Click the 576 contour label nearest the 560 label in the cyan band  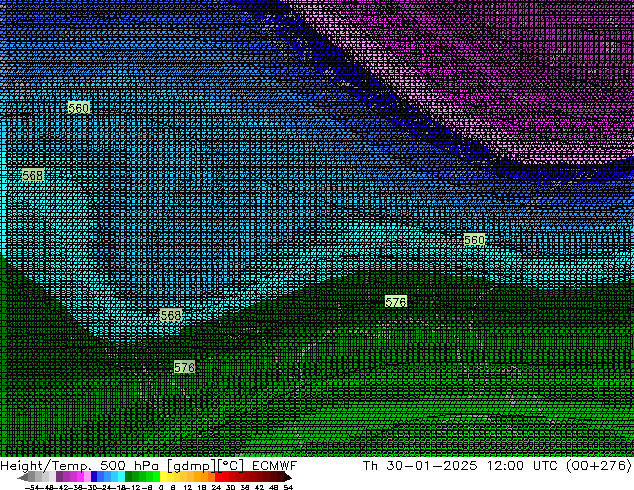pyautogui.click(x=395, y=302)
